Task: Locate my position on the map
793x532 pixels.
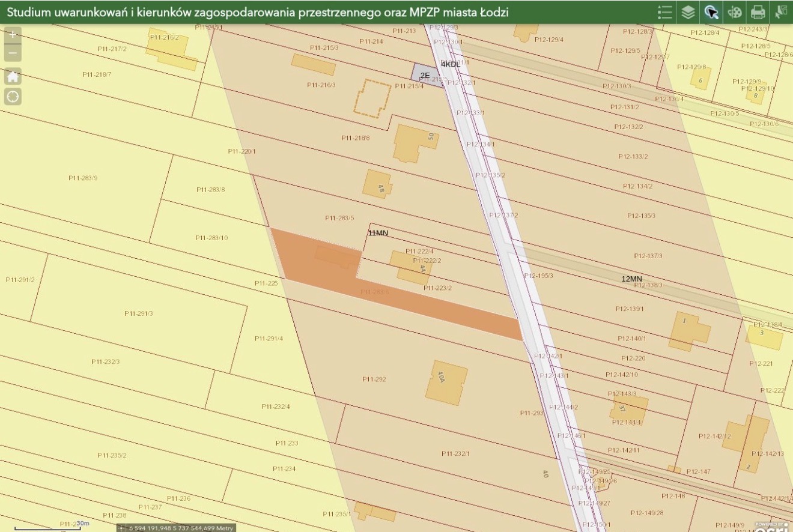Action: (x=13, y=96)
